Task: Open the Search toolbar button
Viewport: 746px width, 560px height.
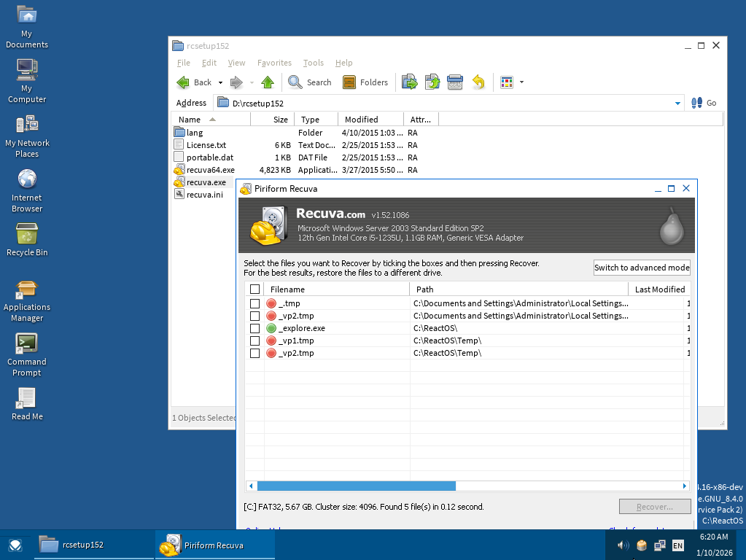Action: coord(310,82)
